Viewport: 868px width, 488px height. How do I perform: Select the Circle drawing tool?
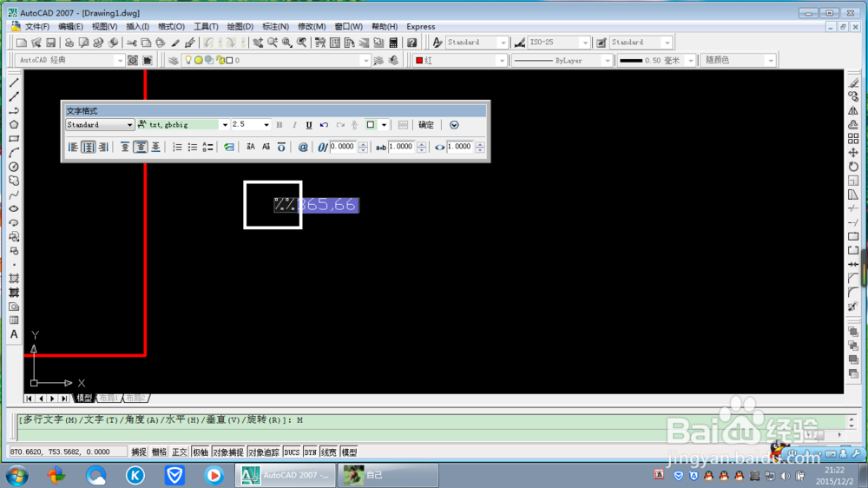14,167
